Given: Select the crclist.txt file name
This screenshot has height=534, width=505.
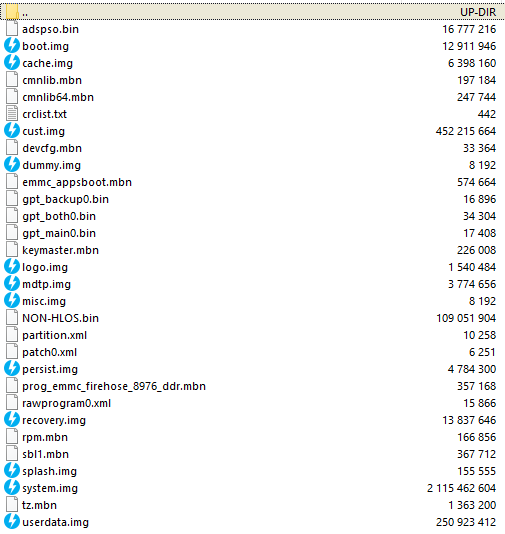Looking at the screenshot, I should [x=44, y=114].
